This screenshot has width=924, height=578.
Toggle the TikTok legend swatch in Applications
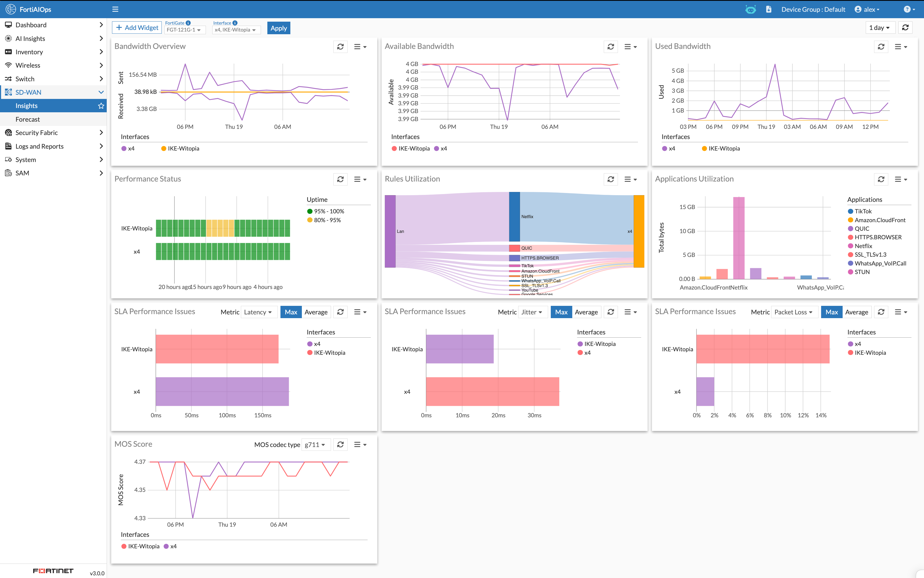pyautogui.click(x=850, y=211)
